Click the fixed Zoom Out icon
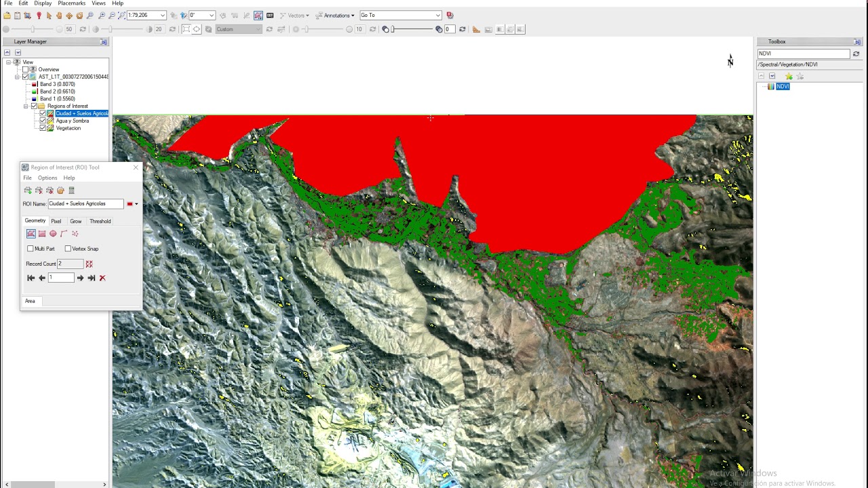Image resolution: width=868 pixels, height=488 pixels. pyautogui.click(x=112, y=16)
